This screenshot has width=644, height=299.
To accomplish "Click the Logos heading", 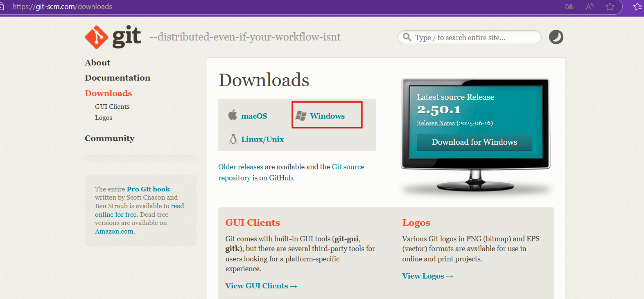I will (x=416, y=223).
